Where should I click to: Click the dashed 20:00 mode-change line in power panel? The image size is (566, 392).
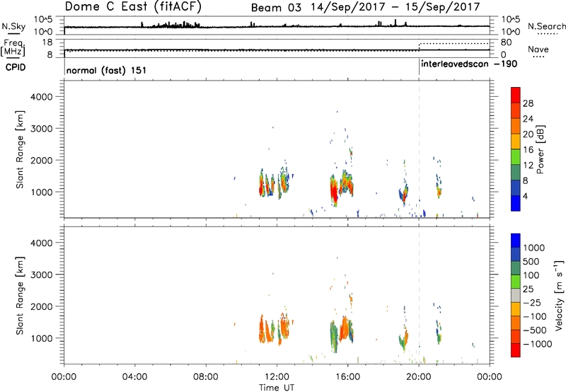419,149
